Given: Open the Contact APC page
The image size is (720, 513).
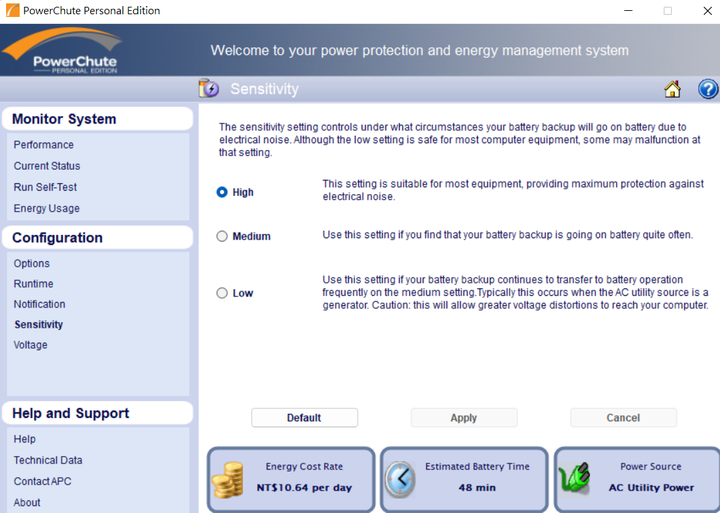Looking at the screenshot, I should (42, 481).
